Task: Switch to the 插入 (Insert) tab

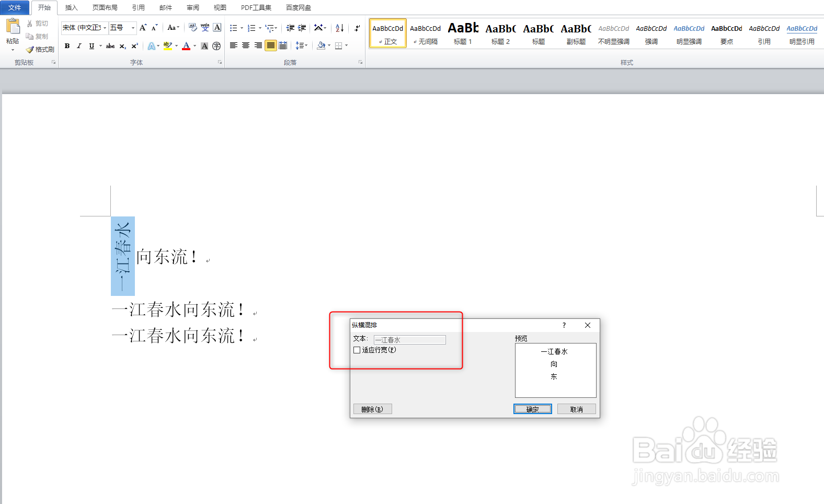Action: coord(71,8)
